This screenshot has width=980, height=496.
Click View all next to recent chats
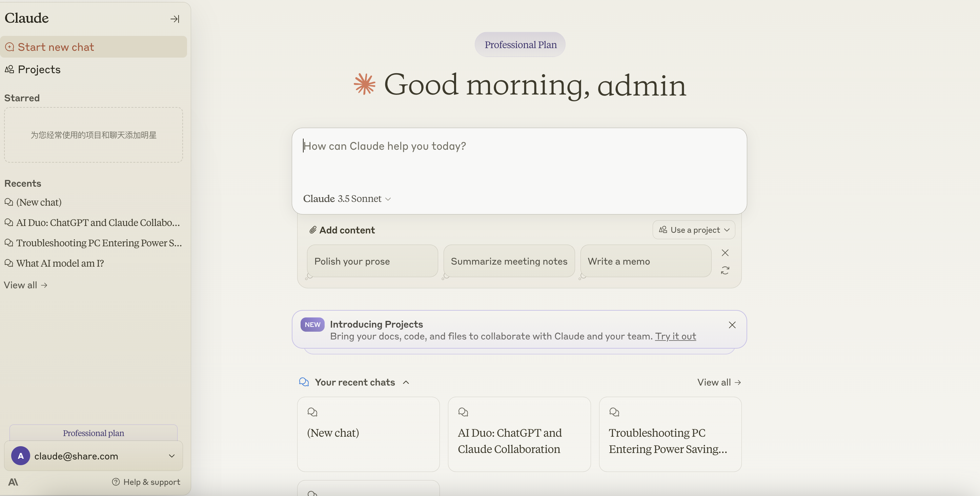pos(719,382)
